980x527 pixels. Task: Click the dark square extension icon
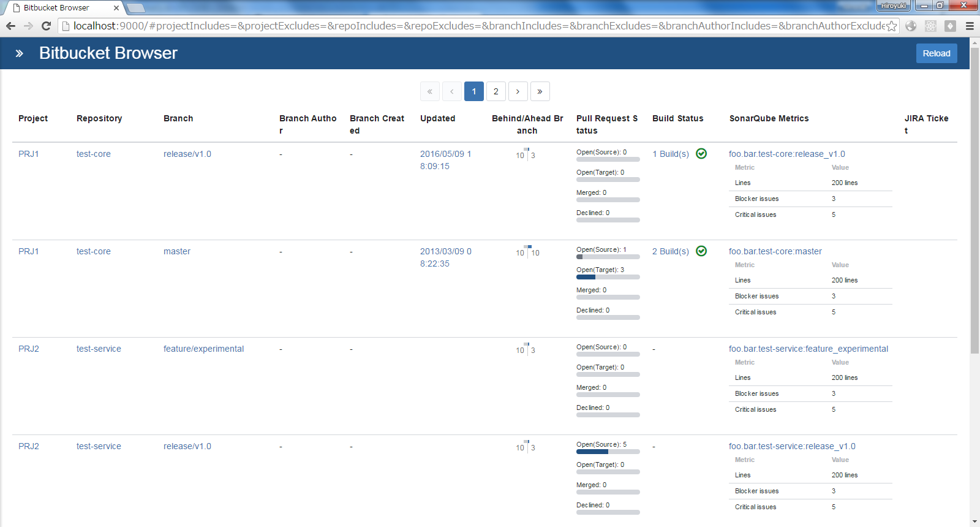click(x=950, y=26)
